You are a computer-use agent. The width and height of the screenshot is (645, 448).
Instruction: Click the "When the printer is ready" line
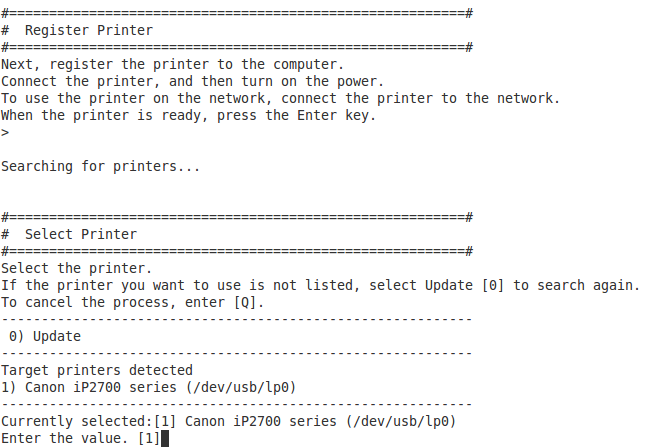click(188, 116)
